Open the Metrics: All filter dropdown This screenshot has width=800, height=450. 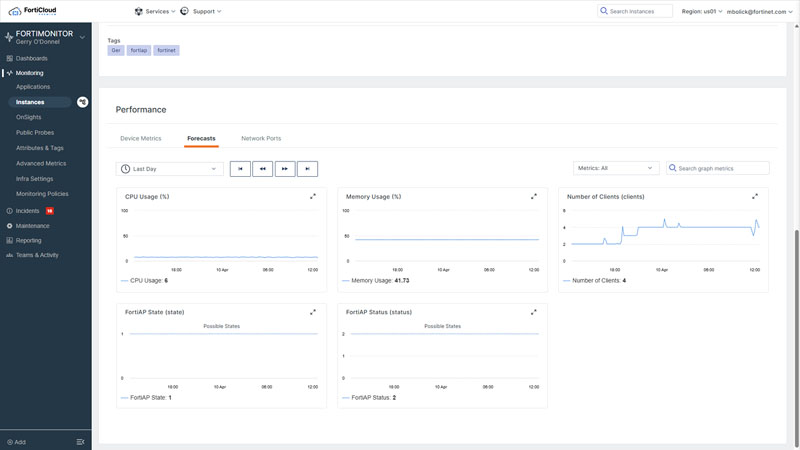click(615, 168)
